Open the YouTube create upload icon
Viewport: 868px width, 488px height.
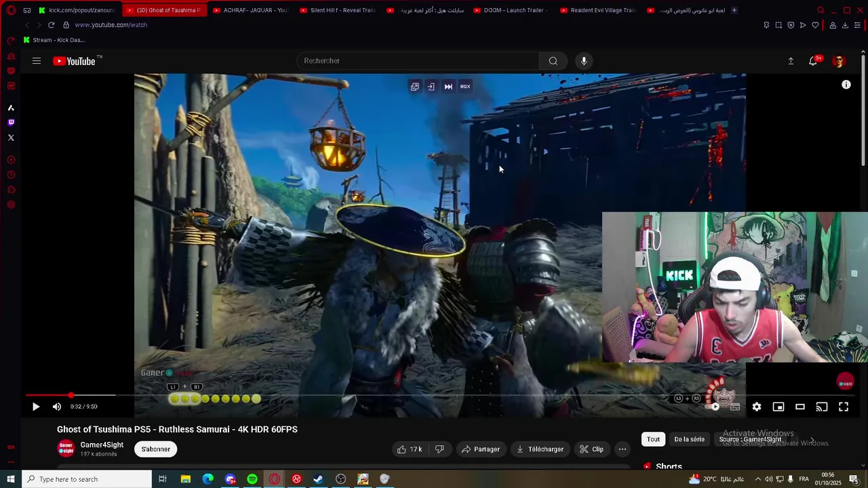[x=791, y=61]
